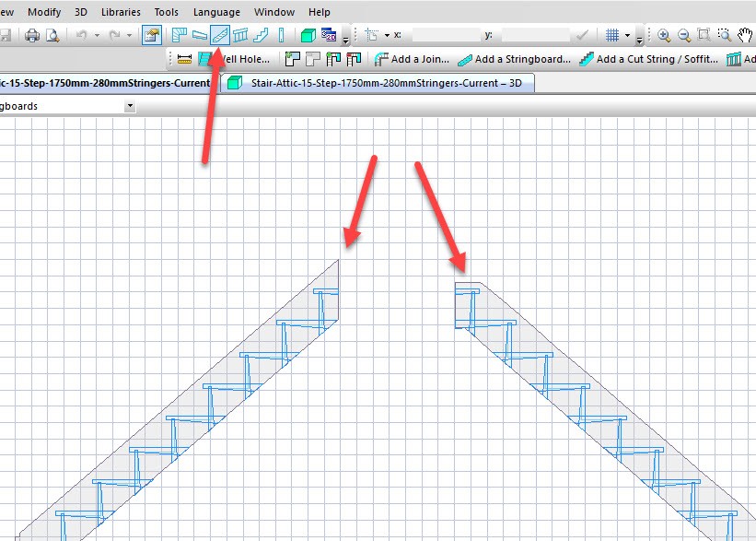The height and width of the screenshot is (541, 756).
Task: Click the Zoom to Fit icon
Action: pos(704,35)
